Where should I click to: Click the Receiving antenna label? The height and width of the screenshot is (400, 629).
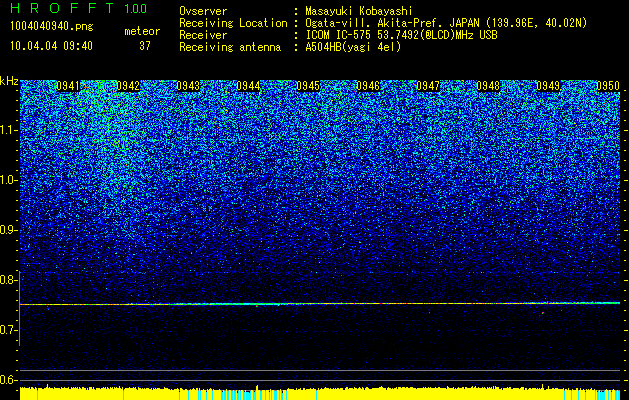click(230, 47)
